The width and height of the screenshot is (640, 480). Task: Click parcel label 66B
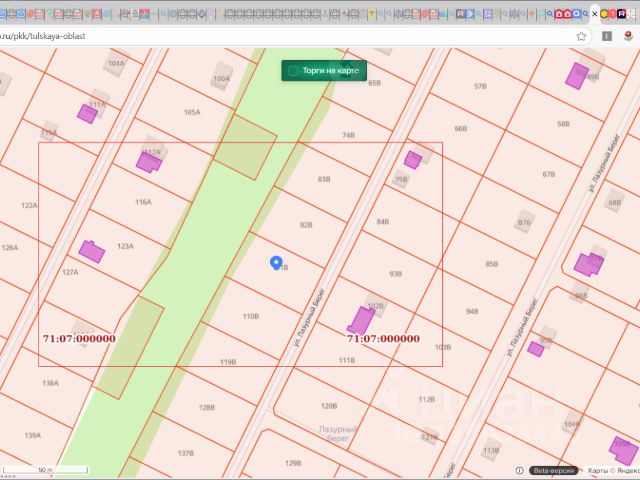tap(460, 129)
